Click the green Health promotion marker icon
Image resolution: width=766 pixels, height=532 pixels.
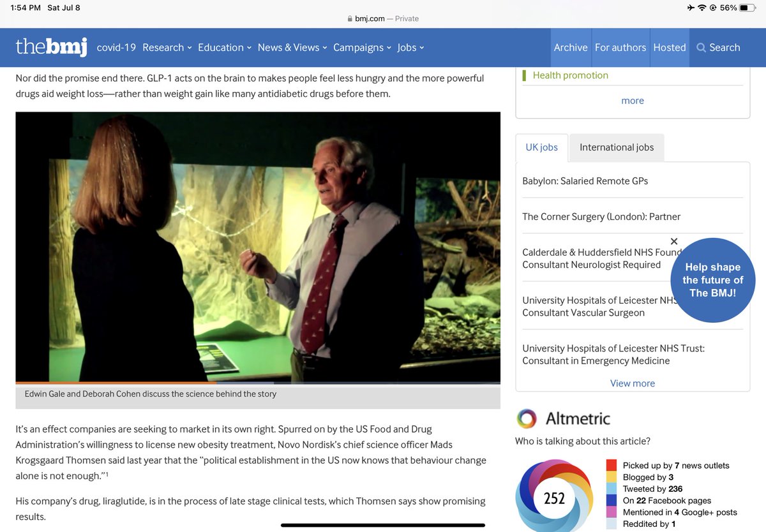coord(525,75)
